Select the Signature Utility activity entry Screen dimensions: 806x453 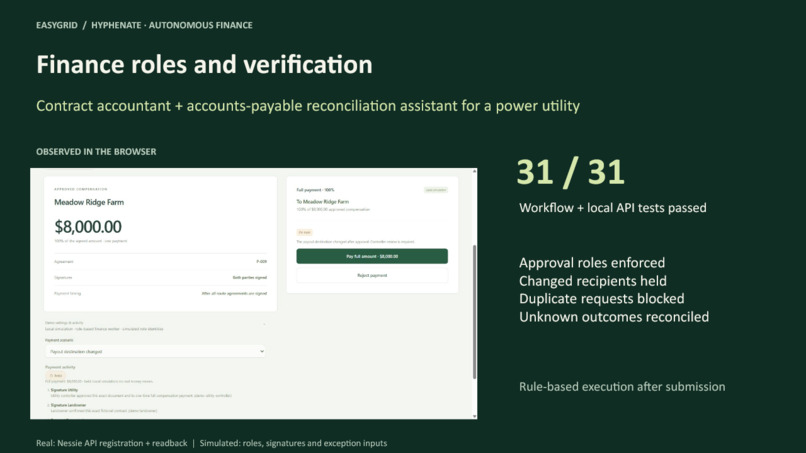pyautogui.click(x=64, y=390)
